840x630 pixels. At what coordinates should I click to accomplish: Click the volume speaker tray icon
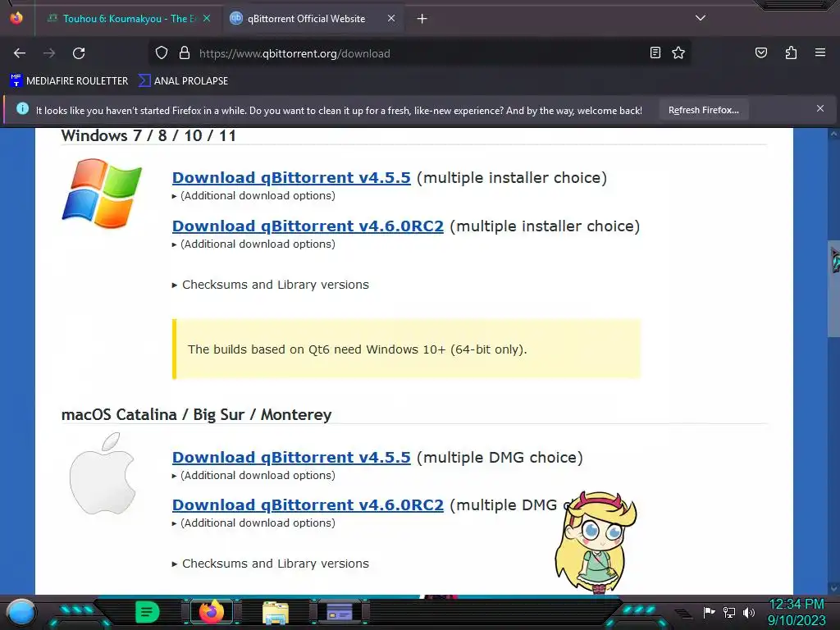(x=748, y=612)
